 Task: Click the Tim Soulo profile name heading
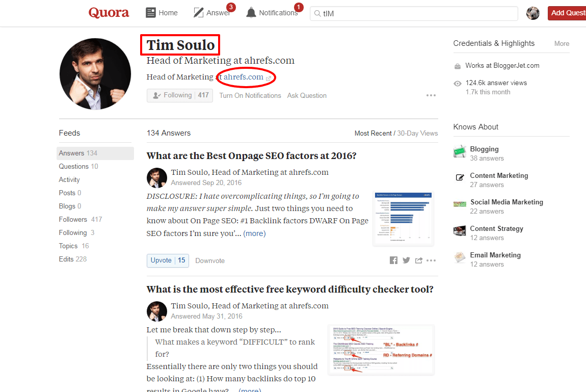tap(180, 45)
